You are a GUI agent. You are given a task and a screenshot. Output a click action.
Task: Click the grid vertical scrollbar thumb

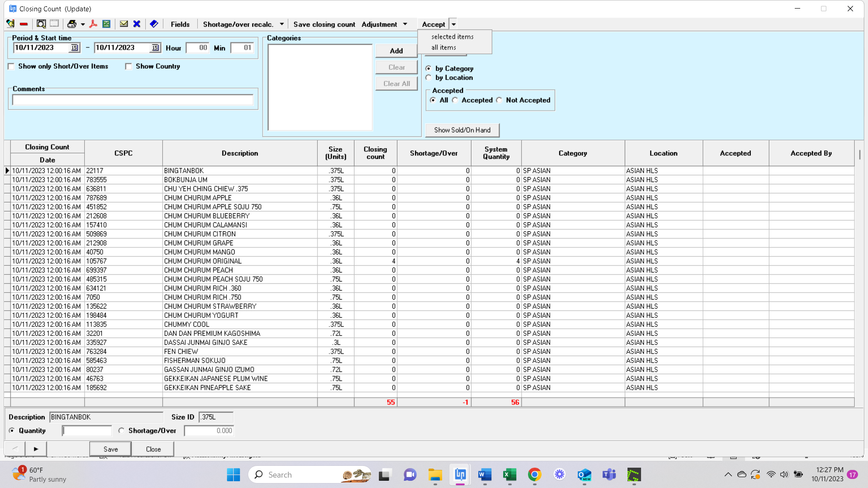point(859,155)
